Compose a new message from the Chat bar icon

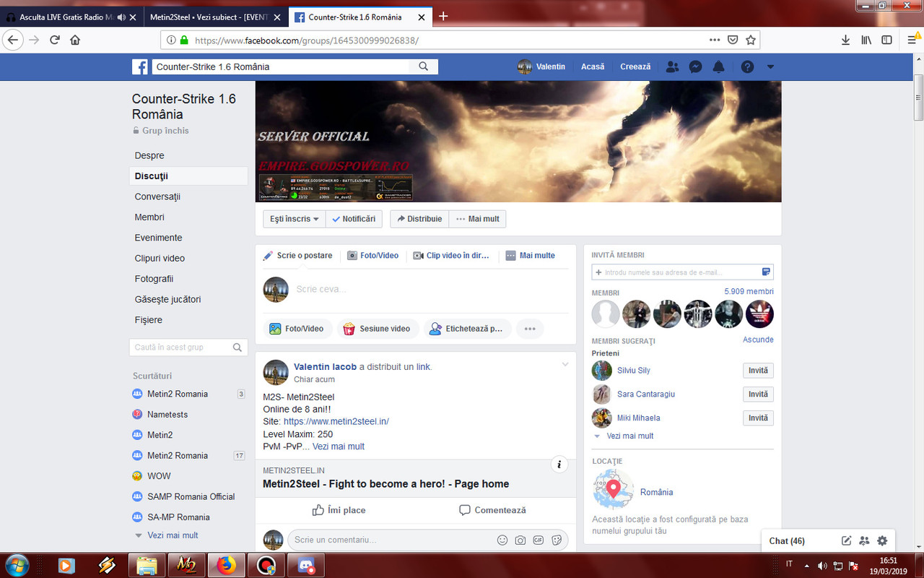[846, 540]
